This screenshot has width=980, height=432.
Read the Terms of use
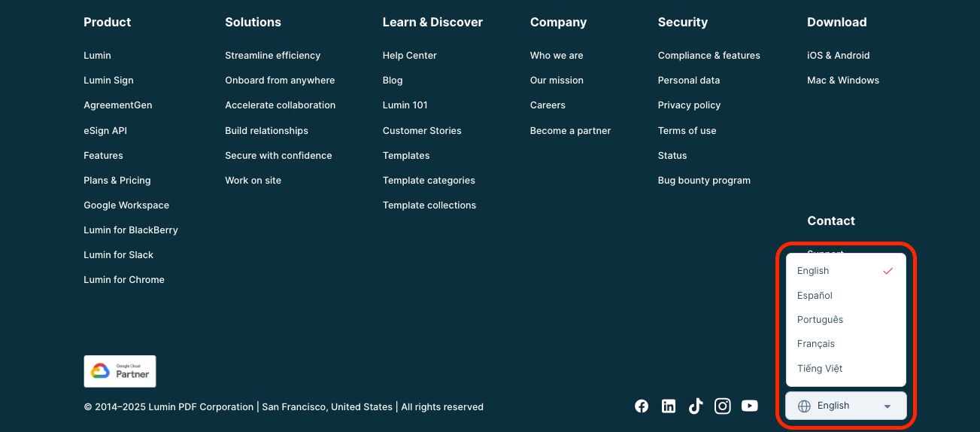pyautogui.click(x=687, y=131)
